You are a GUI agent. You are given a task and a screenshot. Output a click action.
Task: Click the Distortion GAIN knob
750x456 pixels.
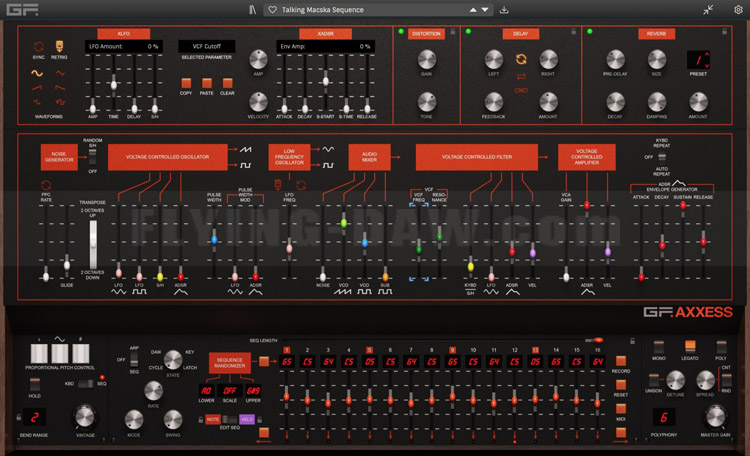click(427, 59)
